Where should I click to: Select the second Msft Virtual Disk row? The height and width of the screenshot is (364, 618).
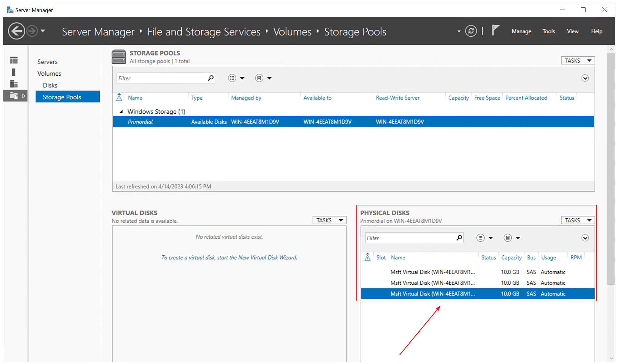(478, 283)
